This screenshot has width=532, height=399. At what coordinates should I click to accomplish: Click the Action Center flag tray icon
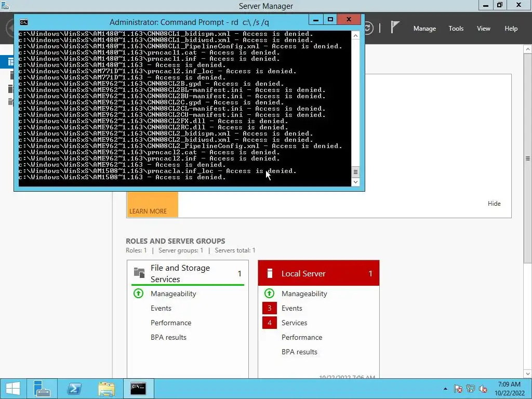[458, 389]
